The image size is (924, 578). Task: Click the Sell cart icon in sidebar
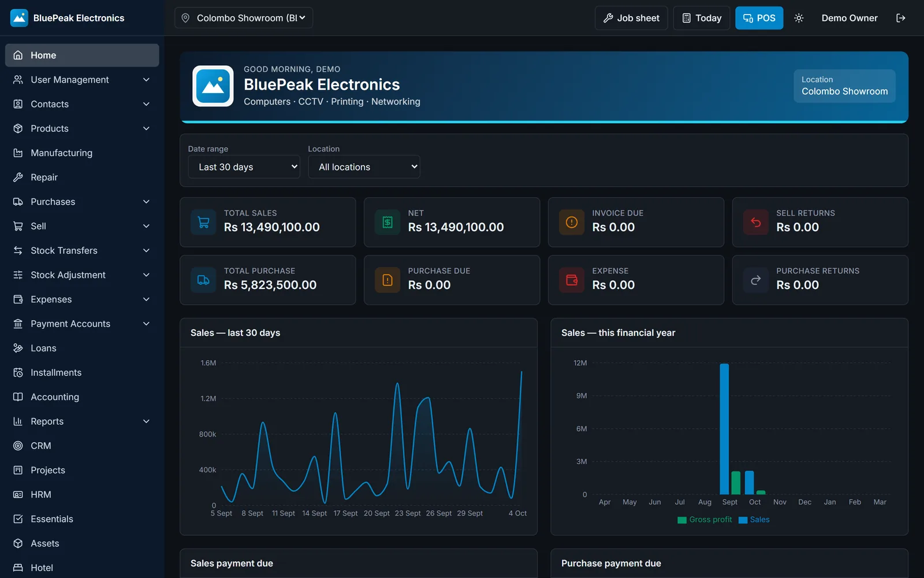[18, 226]
